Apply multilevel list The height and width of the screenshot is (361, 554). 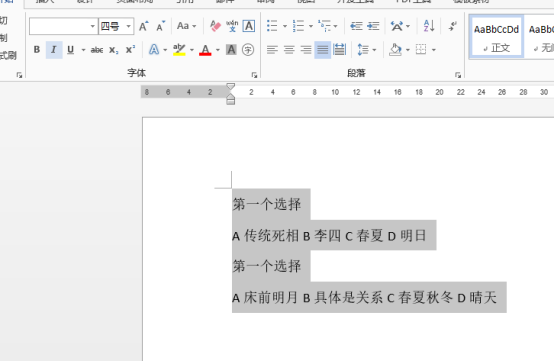click(x=324, y=26)
